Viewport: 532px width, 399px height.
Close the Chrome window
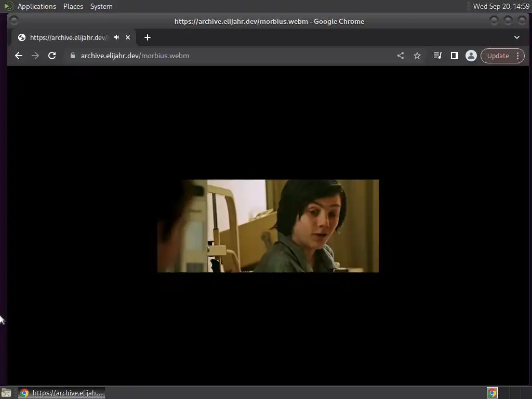522,21
